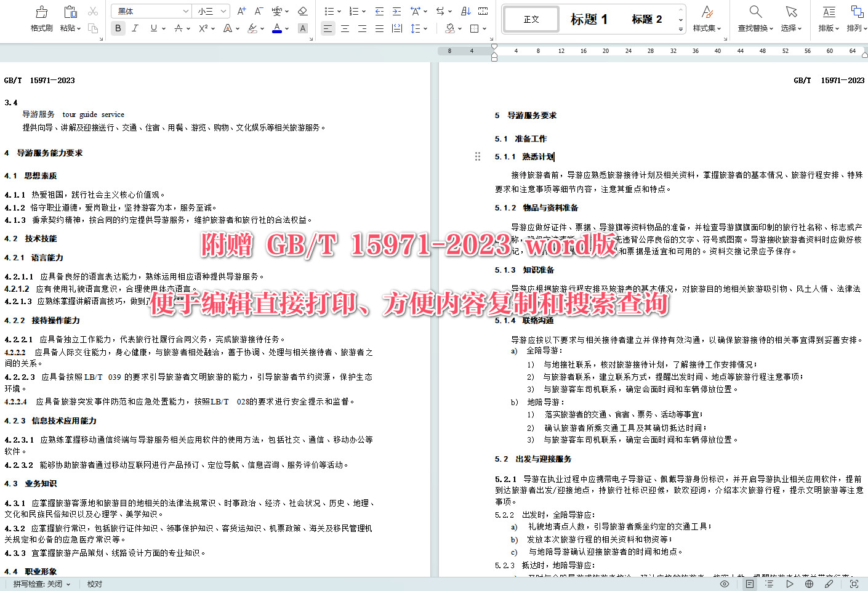Image resolution: width=868 pixels, height=591 pixels.
Task: Switch to the 标题 1 style
Action: coord(589,19)
